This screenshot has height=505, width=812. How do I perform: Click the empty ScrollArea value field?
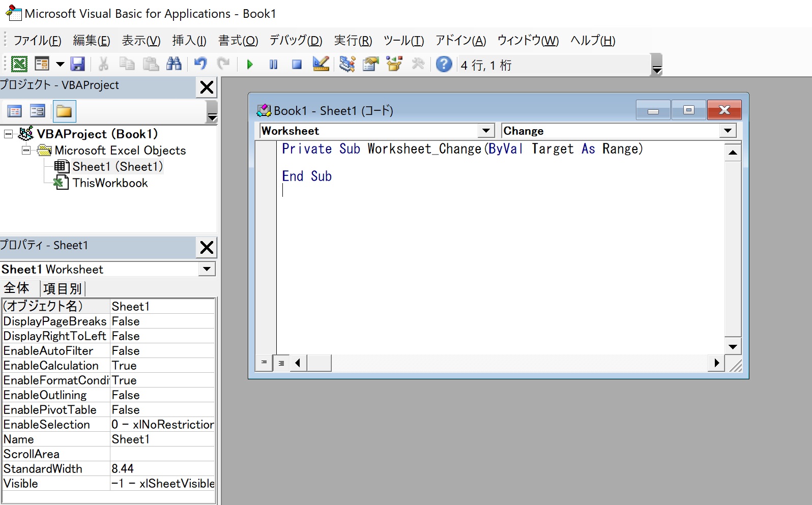pyautogui.click(x=162, y=454)
